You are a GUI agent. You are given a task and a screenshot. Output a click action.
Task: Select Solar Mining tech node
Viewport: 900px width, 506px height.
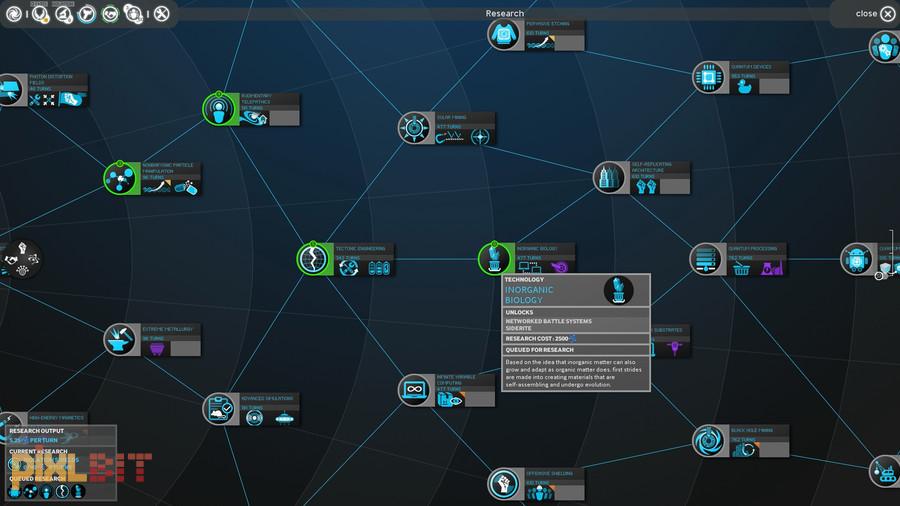tap(414, 128)
